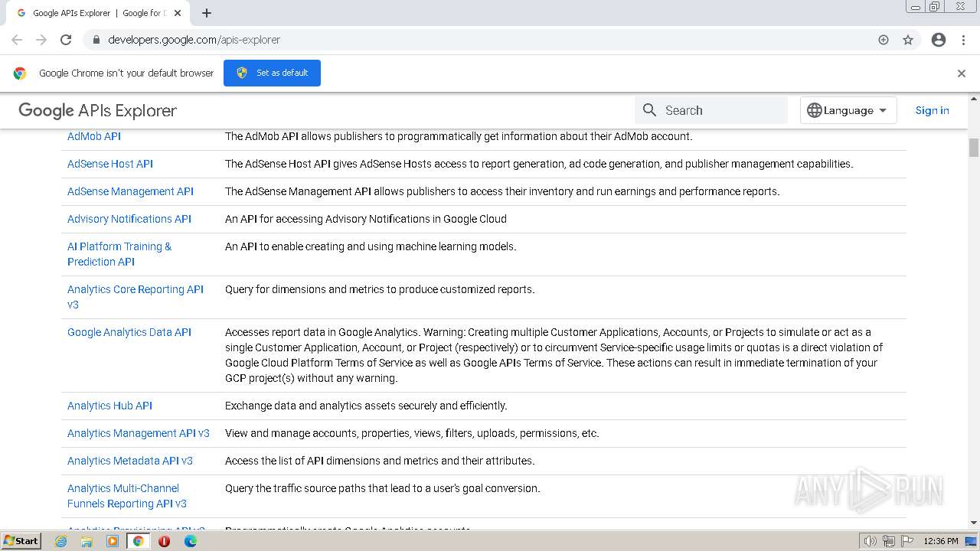The width and height of the screenshot is (980, 551).
Task: Click the search magnifier icon
Action: tap(650, 110)
